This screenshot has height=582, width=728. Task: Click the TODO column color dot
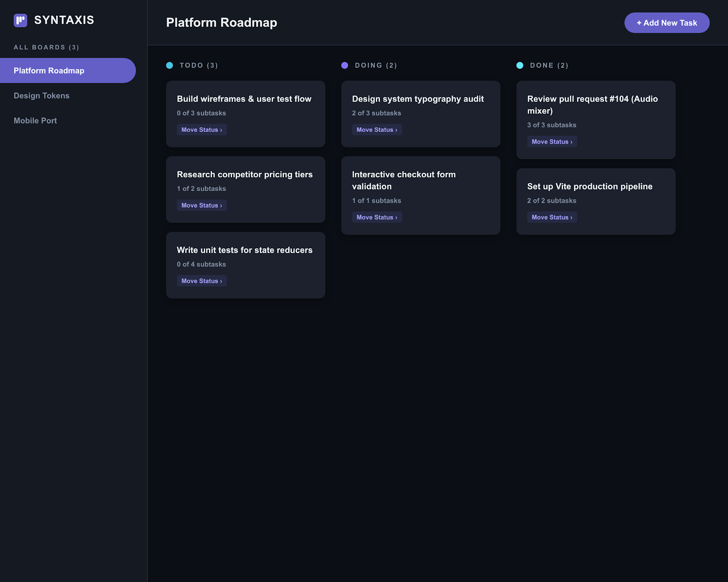click(x=170, y=65)
